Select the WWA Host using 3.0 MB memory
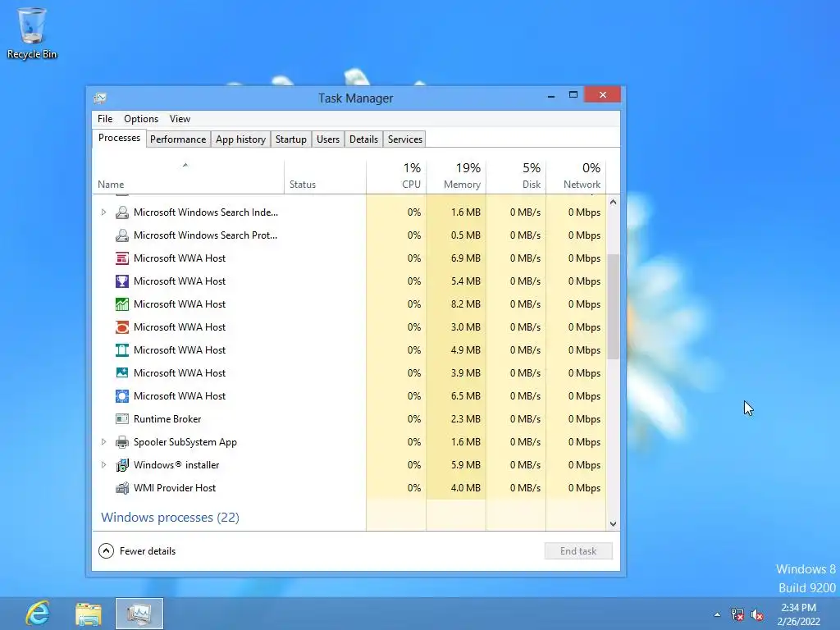Viewport: 840px width, 630px height. coord(349,327)
